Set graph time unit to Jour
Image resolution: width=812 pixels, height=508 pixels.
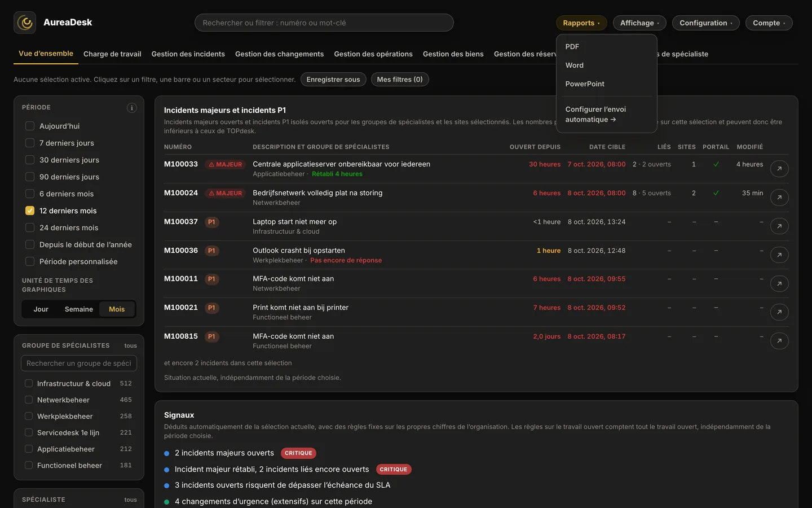(41, 309)
